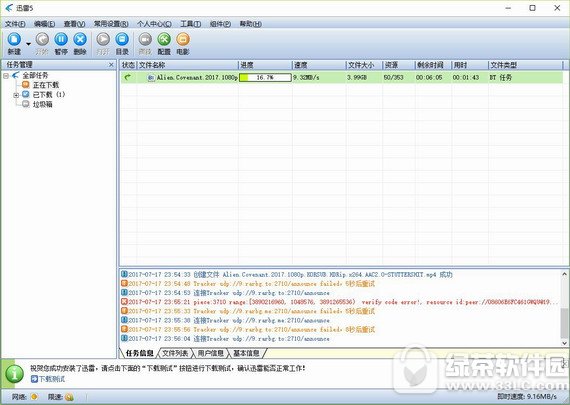This screenshot has height=405, width=570.
Task: Open the 常用设置(R) menu
Action: coord(111,24)
